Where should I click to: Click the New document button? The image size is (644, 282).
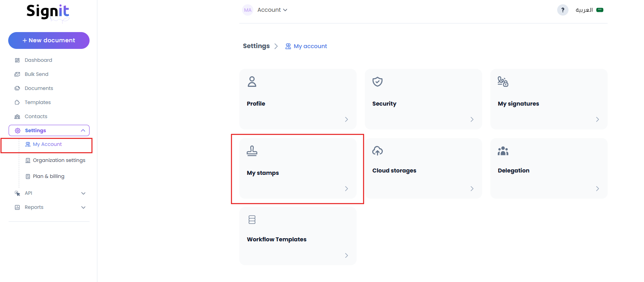click(x=48, y=40)
